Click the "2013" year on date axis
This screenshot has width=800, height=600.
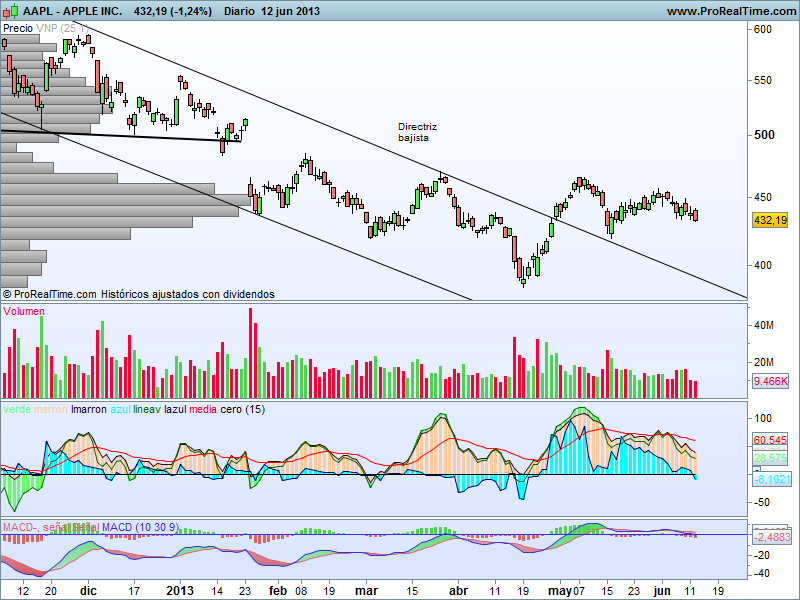pyautogui.click(x=180, y=590)
